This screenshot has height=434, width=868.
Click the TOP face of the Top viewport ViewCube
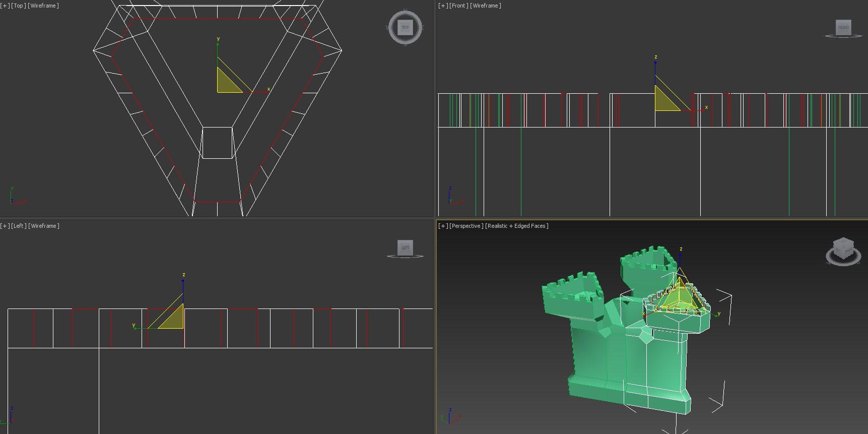tap(405, 27)
